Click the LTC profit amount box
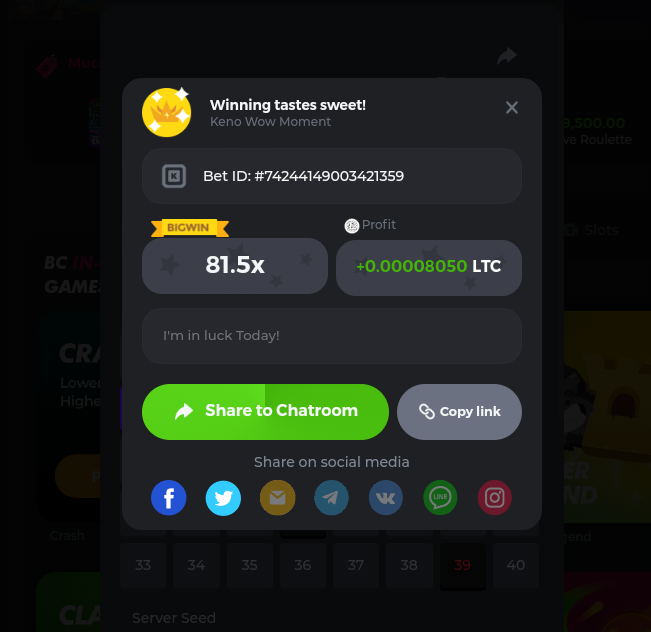651x632 pixels. [x=428, y=267]
